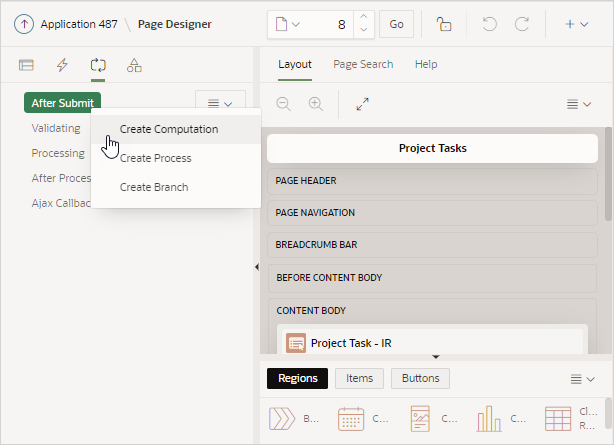
Task: Click the Application home up-arrow icon
Action: coord(24,24)
